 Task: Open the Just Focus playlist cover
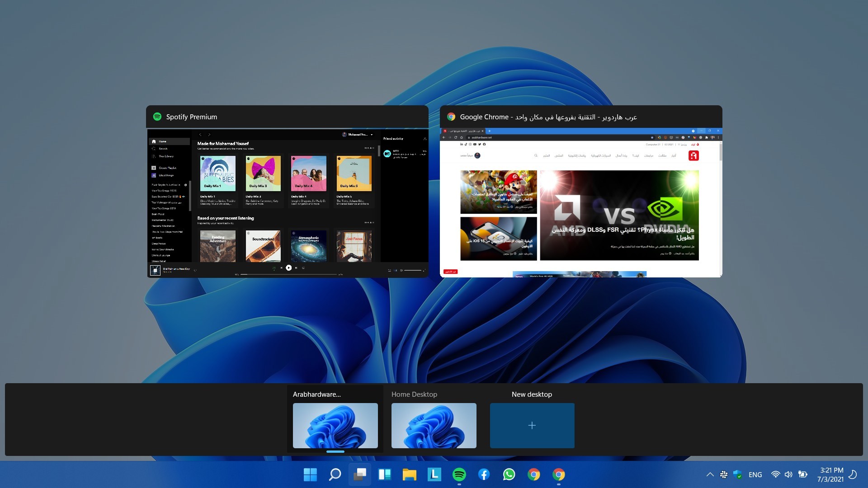click(x=354, y=246)
